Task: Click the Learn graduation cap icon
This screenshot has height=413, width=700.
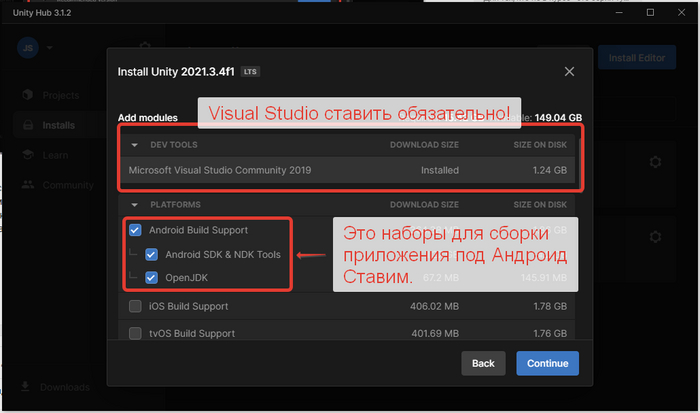Action: tap(28, 154)
